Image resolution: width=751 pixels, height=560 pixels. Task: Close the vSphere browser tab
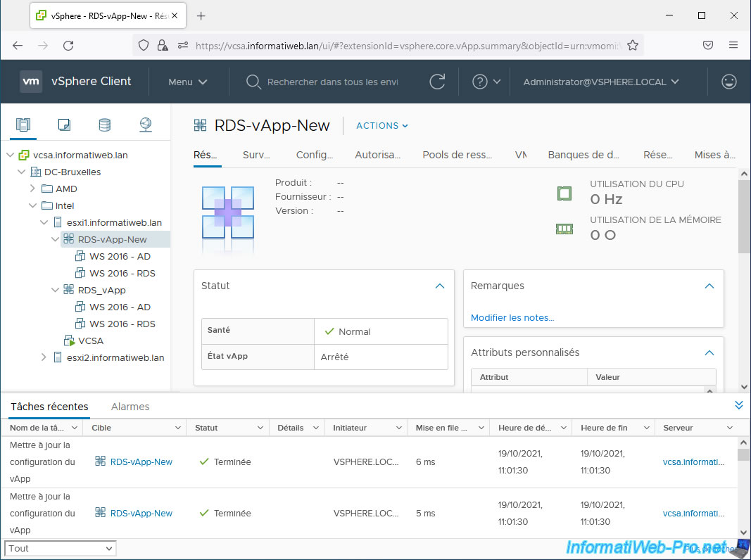point(175,15)
